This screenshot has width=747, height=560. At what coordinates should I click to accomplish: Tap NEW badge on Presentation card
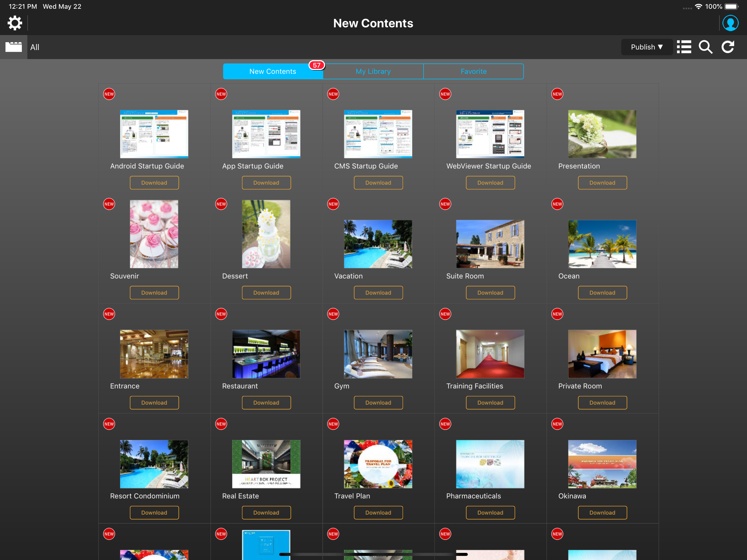pos(557,94)
